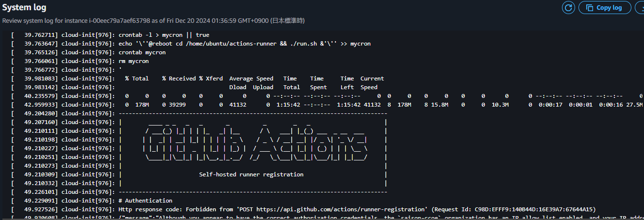644x220 pixels.
Task: Refresh the system log
Action: coord(568,7)
